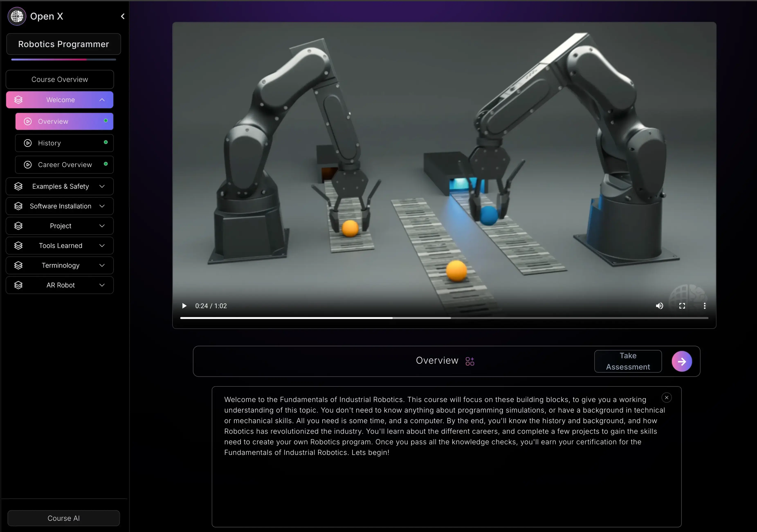Click the purple next arrow button
Viewport: 757px width, 532px height.
(x=682, y=361)
